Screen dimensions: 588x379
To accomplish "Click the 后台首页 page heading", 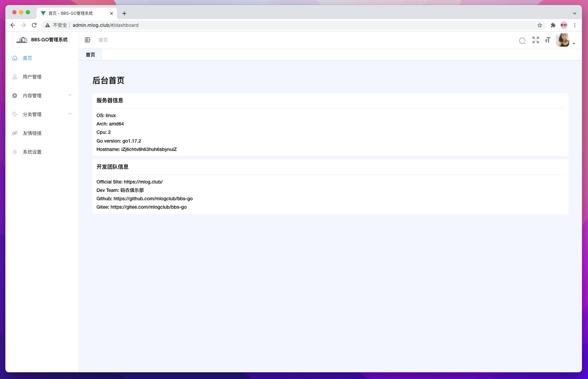I will point(109,80).
